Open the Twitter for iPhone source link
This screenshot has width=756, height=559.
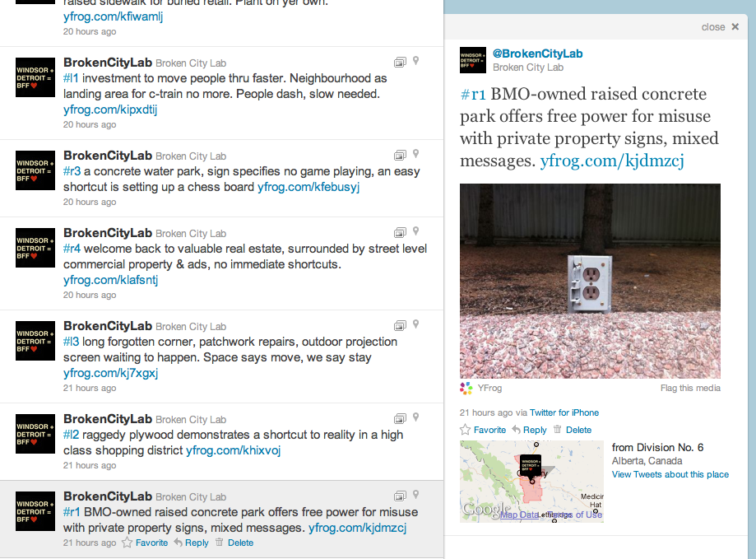[564, 412]
